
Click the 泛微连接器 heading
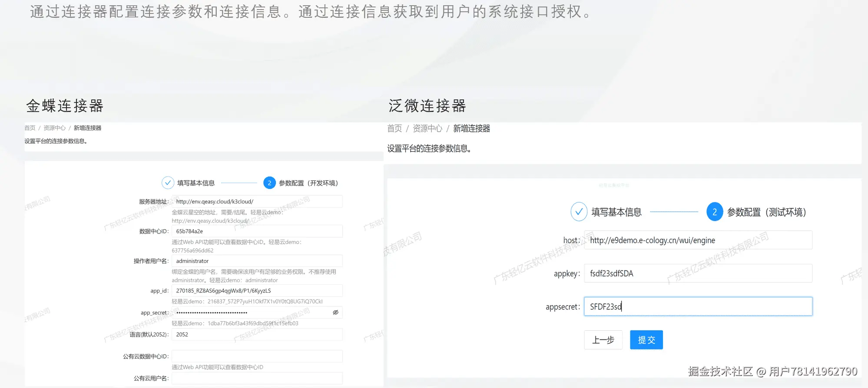point(427,106)
